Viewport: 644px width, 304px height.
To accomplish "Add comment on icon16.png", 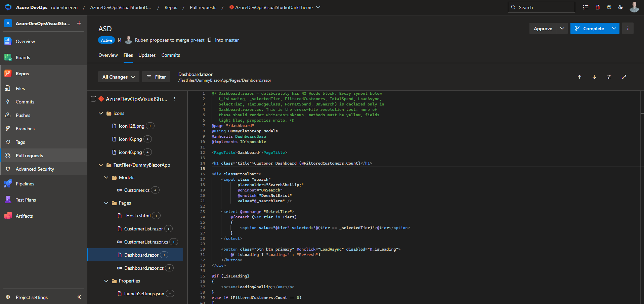I will coord(147,139).
